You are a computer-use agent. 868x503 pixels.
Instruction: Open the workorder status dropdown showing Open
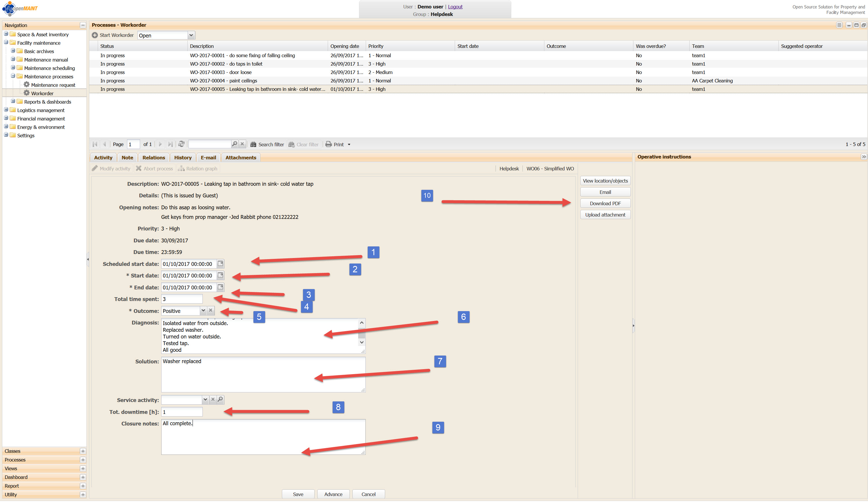pyautogui.click(x=191, y=35)
